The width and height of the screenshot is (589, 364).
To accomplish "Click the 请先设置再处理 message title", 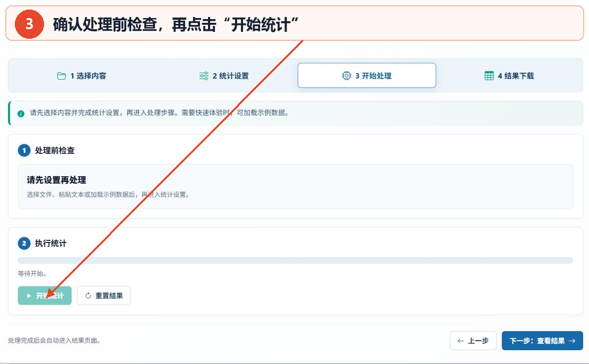I will tap(56, 180).
